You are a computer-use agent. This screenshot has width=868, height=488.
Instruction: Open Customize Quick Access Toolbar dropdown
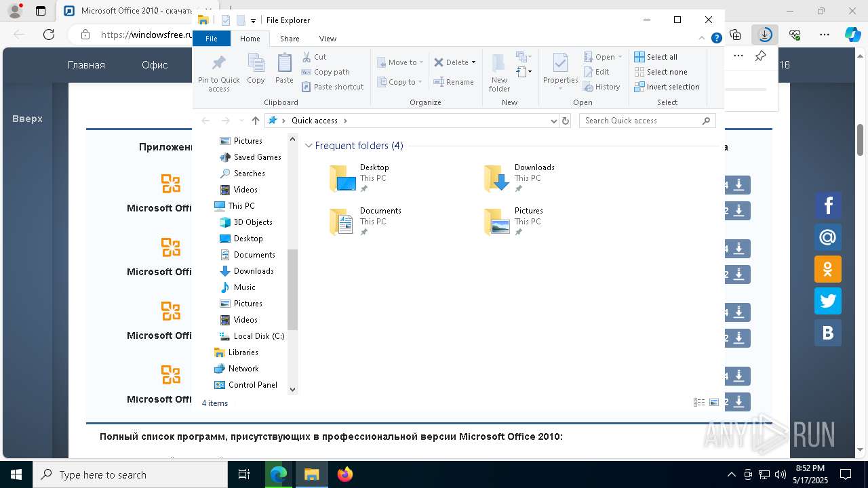point(253,21)
